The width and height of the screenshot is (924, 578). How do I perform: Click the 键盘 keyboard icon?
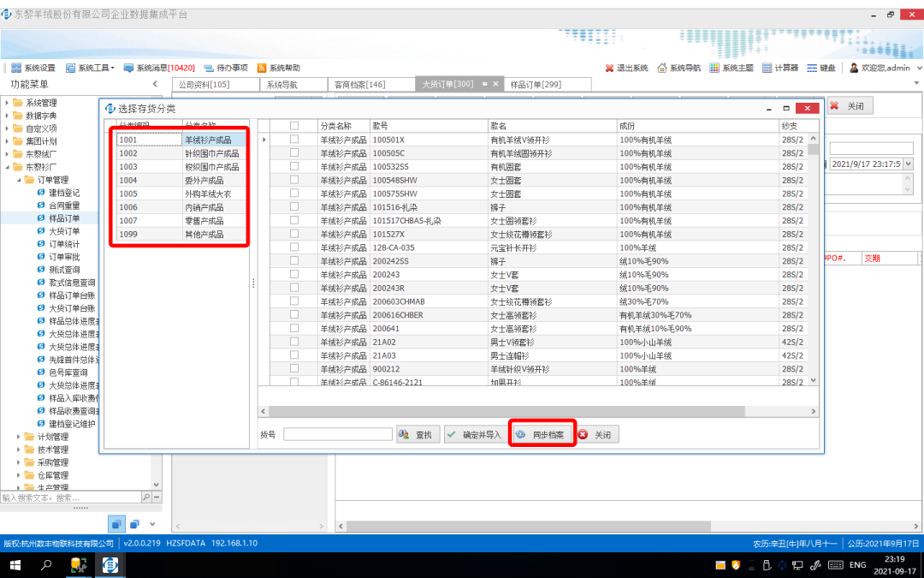click(821, 68)
